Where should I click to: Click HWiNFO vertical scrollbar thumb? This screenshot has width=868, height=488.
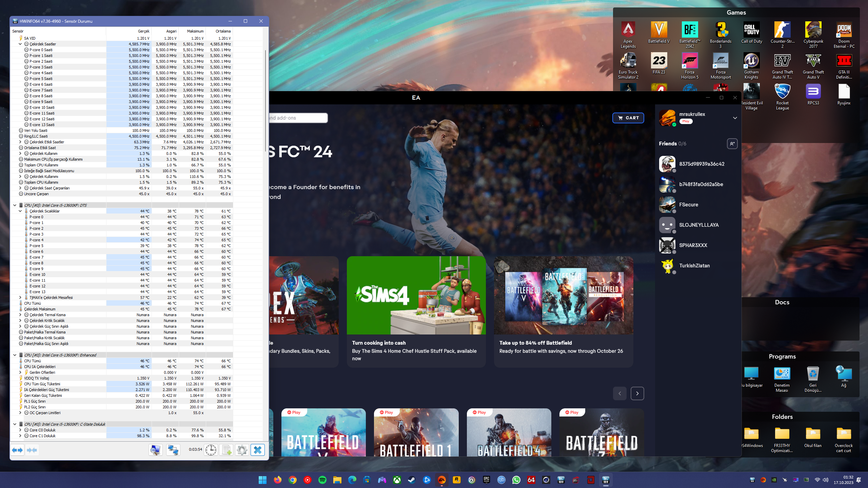265,101
